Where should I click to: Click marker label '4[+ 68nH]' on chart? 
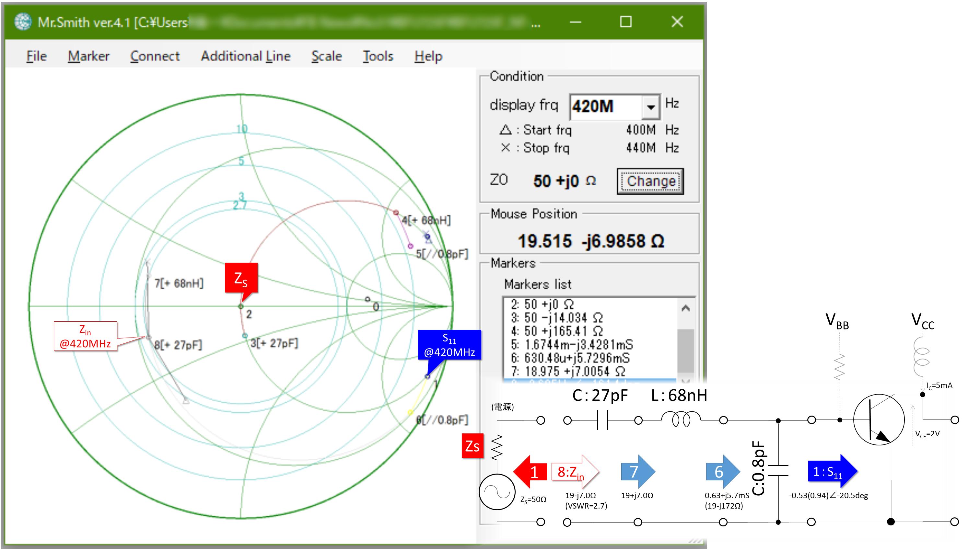pyautogui.click(x=426, y=220)
